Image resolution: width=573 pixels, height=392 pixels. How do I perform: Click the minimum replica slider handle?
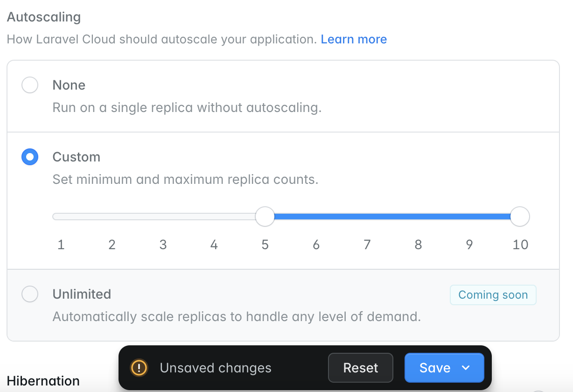pyautogui.click(x=265, y=217)
